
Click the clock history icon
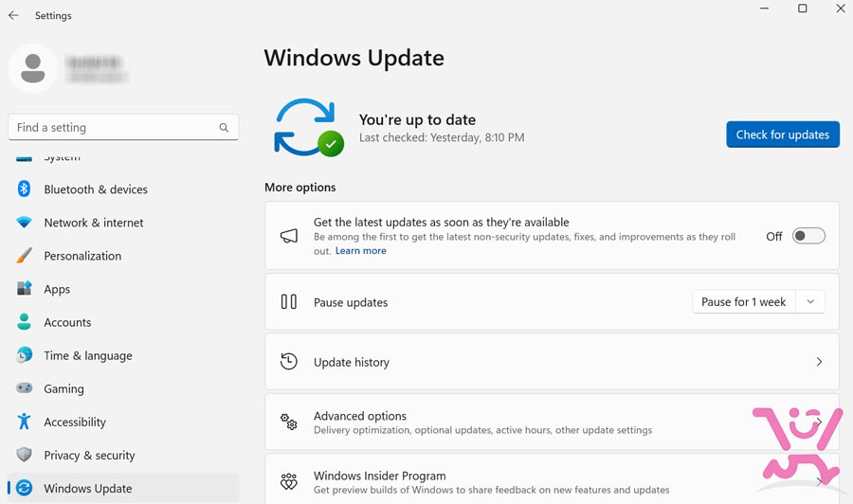(289, 362)
